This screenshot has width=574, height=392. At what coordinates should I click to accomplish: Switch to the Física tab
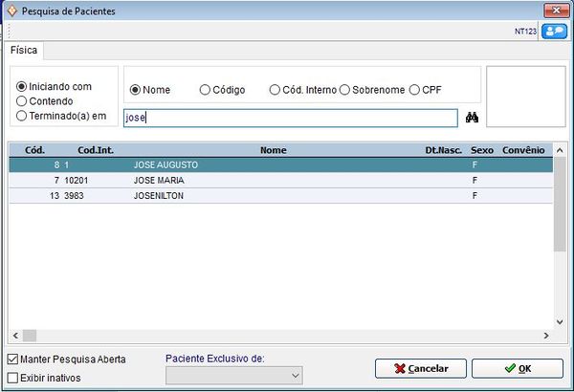[24, 51]
